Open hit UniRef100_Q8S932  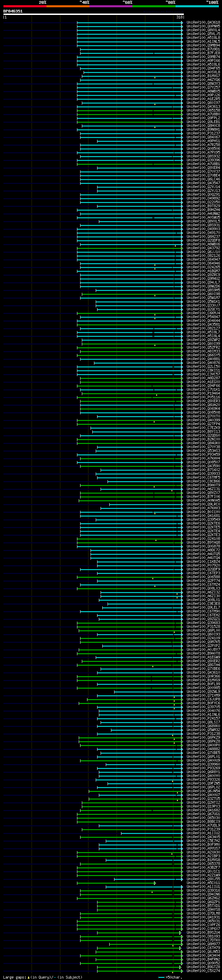coord(203,156)
